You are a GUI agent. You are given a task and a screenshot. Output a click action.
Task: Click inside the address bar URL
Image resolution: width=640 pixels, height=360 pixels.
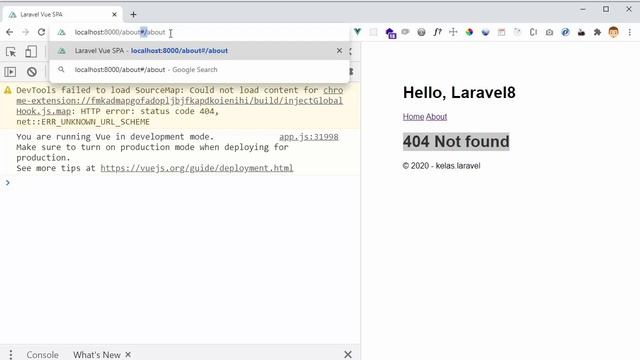(x=120, y=32)
